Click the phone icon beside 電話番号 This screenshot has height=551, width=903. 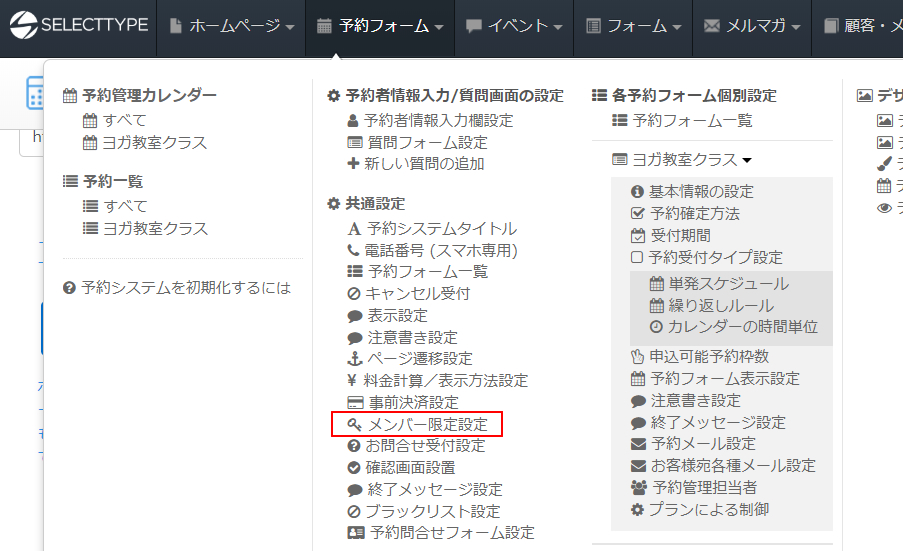tap(353, 251)
